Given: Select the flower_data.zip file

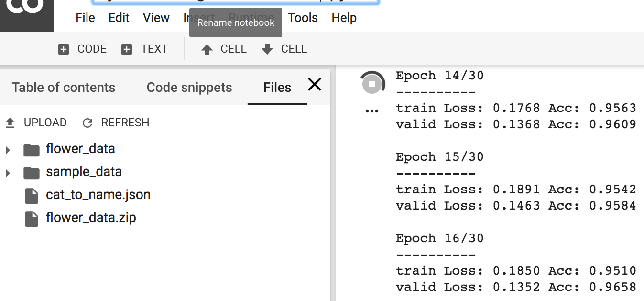Looking at the screenshot, I should (91, 218).
